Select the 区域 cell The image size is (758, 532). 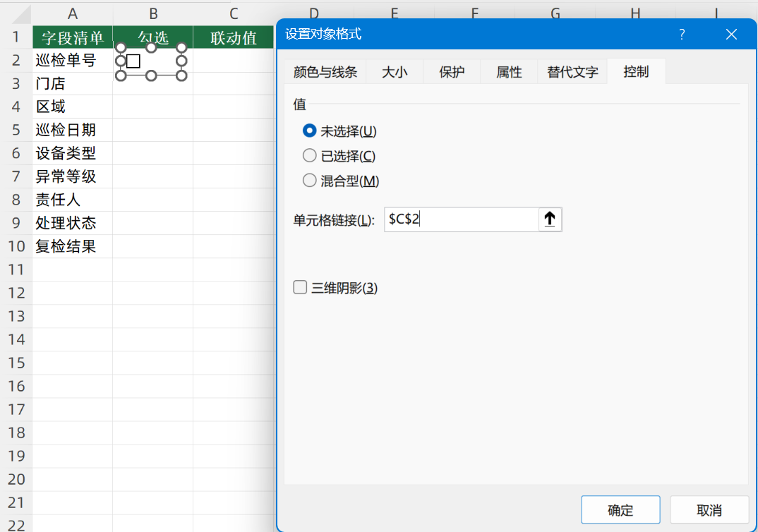pos(73,107)
